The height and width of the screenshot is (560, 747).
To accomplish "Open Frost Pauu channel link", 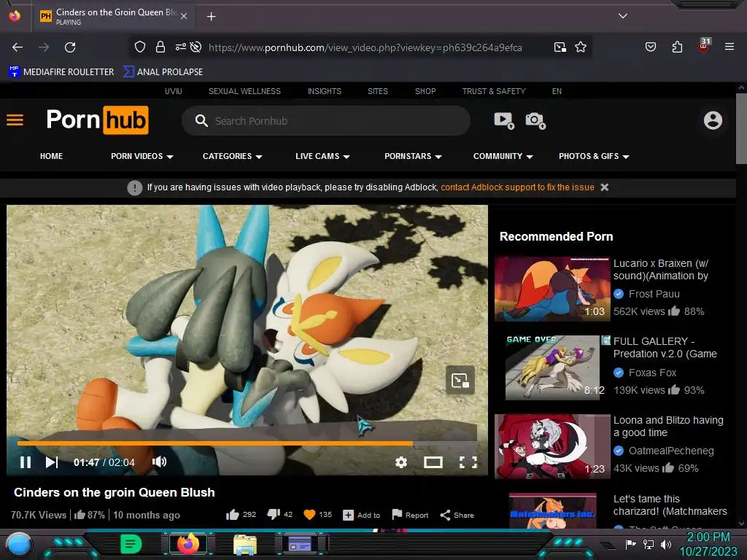I will (x=654, y=294).
